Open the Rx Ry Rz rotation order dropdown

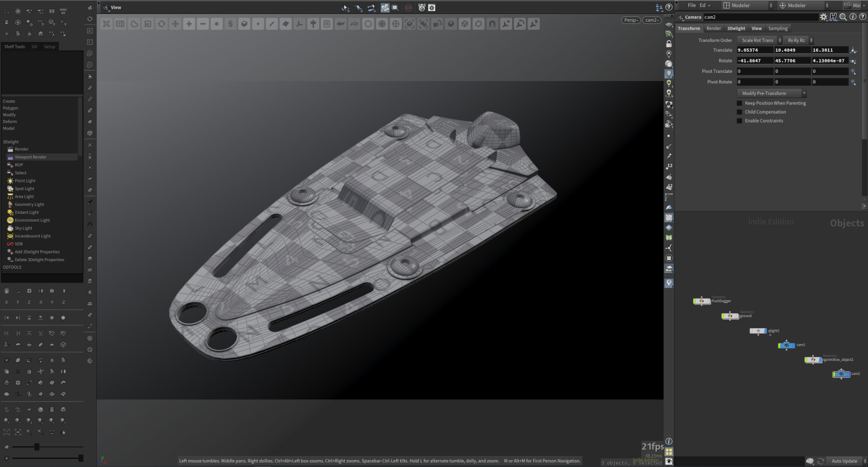pyautogui.click(x=799, y=40)
